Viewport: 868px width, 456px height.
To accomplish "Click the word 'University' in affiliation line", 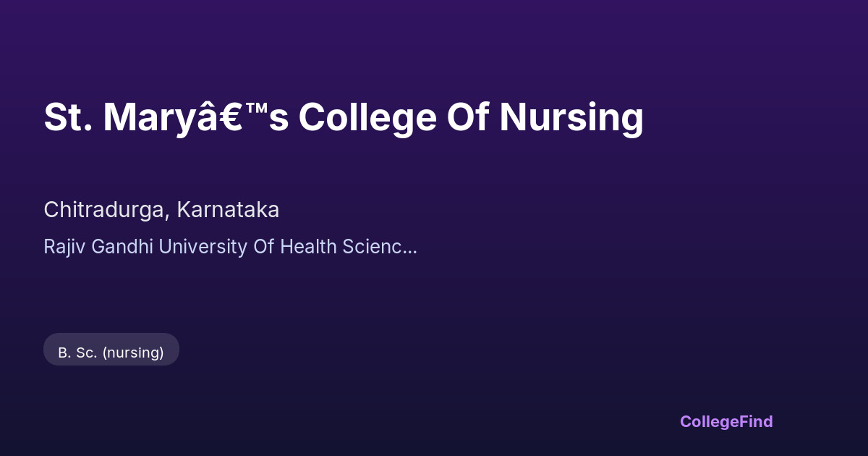I will pyautogui.click(x=203, y=247).
